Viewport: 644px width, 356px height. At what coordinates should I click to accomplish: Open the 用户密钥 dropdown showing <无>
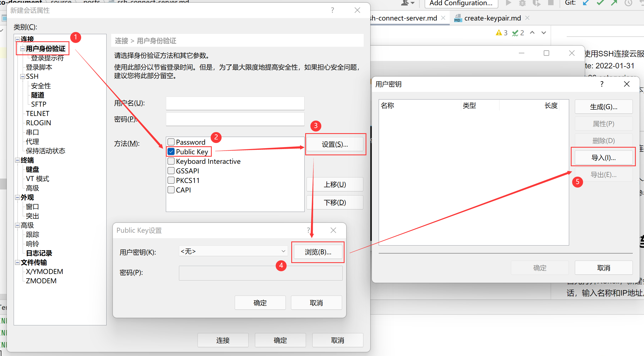[233, 251]
